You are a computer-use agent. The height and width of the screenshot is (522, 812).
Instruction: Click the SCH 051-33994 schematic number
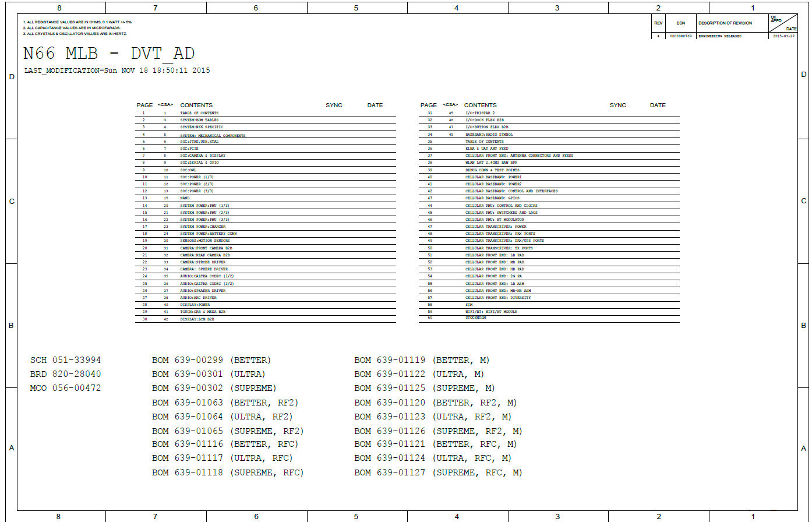(x=65, y=360)
